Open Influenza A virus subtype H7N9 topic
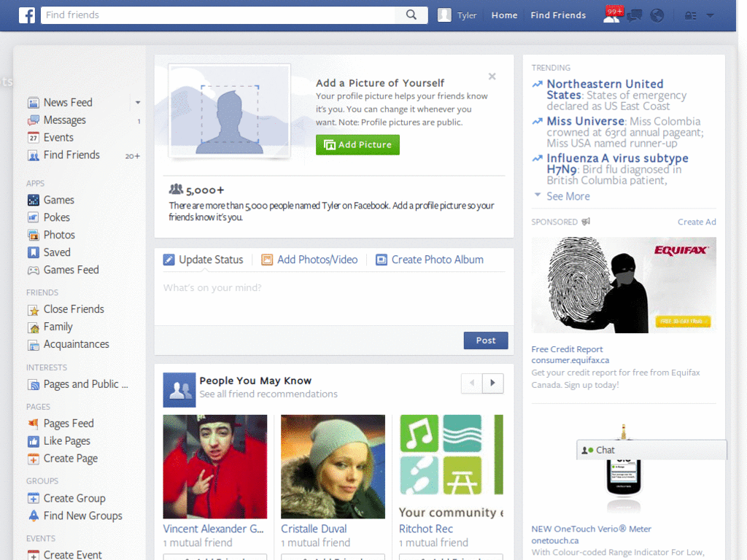747x560 pixels. tap(617, 163)
